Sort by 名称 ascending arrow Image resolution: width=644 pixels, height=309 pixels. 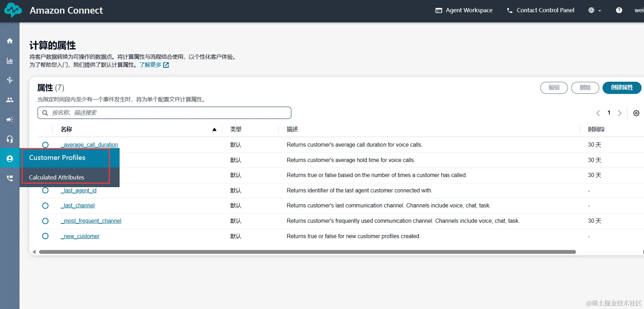tap(214, 130)
